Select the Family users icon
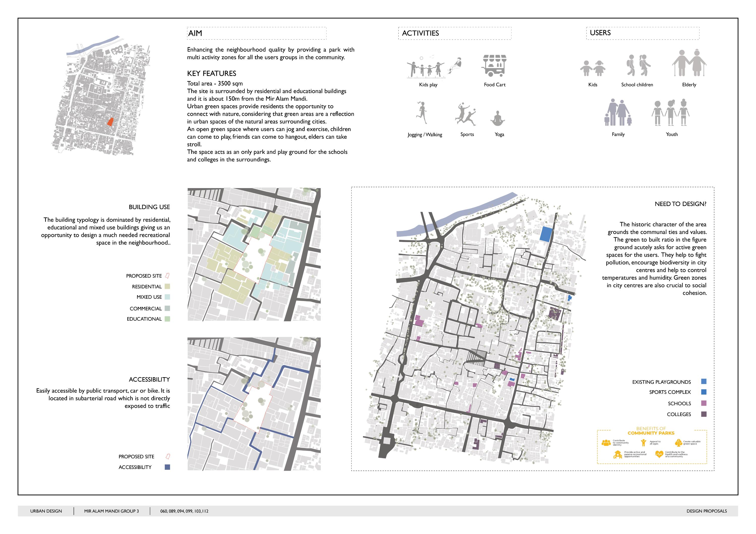 click(x=618, y=112)
